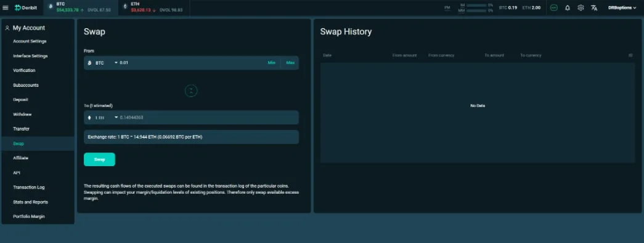Click the swap direction arrows icon
Viewport: 644px width, 243px height.
point(191,91)
